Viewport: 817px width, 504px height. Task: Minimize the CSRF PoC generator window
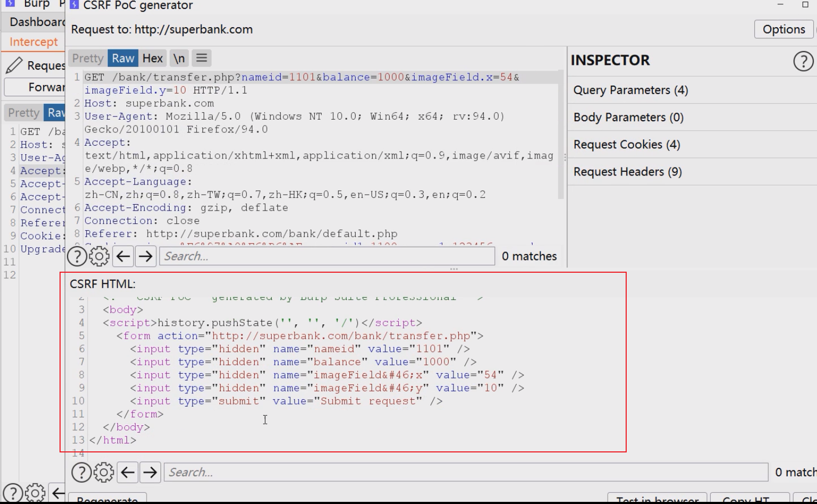(780, 5)
